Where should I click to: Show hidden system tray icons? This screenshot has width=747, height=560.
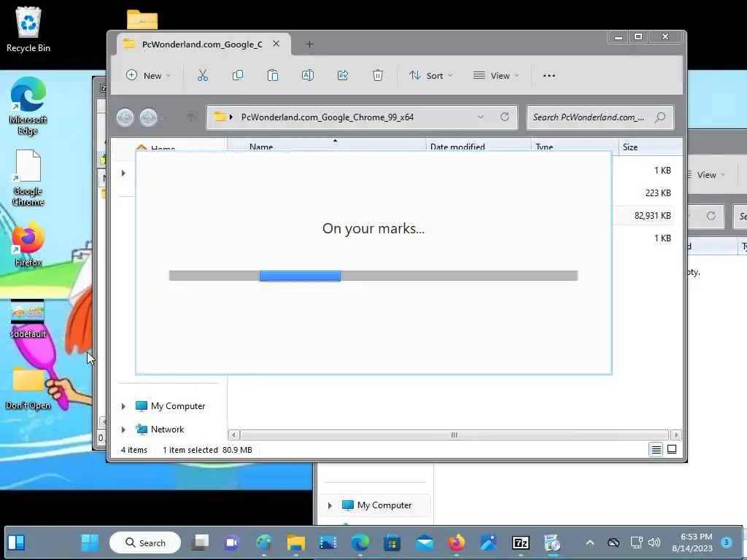589,542
